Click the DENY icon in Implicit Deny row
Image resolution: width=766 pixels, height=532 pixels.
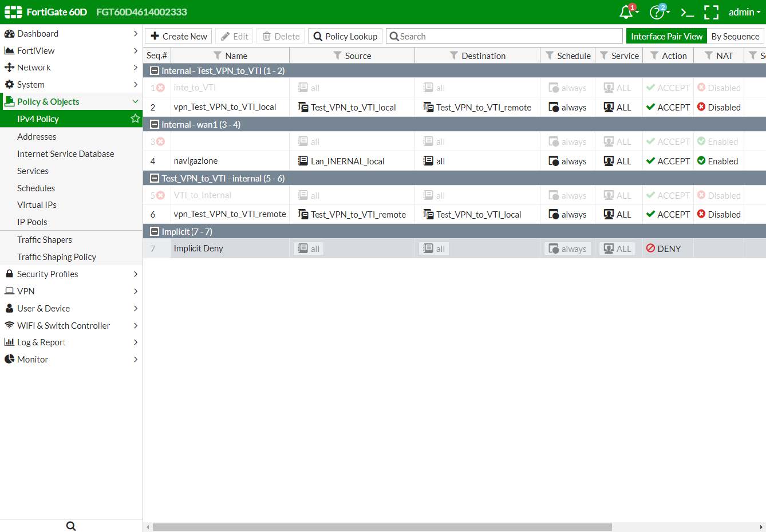(x=650, y=249)
